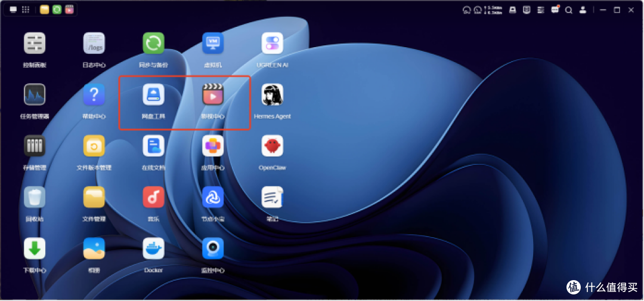Image resolution: width=644 pixels, height=301 pixels.
Task: Switch to pinned yellow file manager in top bar
Action: pyautogui.click(x=44, y=10)
